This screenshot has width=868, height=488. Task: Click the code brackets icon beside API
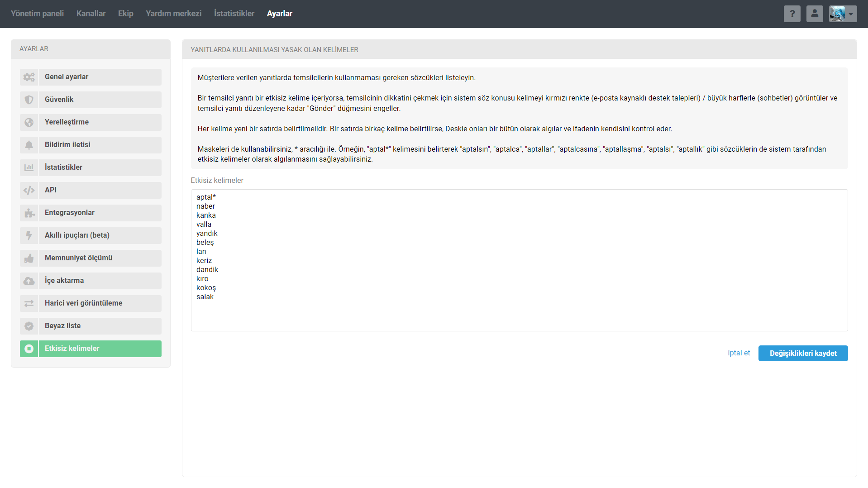point(29,190)
